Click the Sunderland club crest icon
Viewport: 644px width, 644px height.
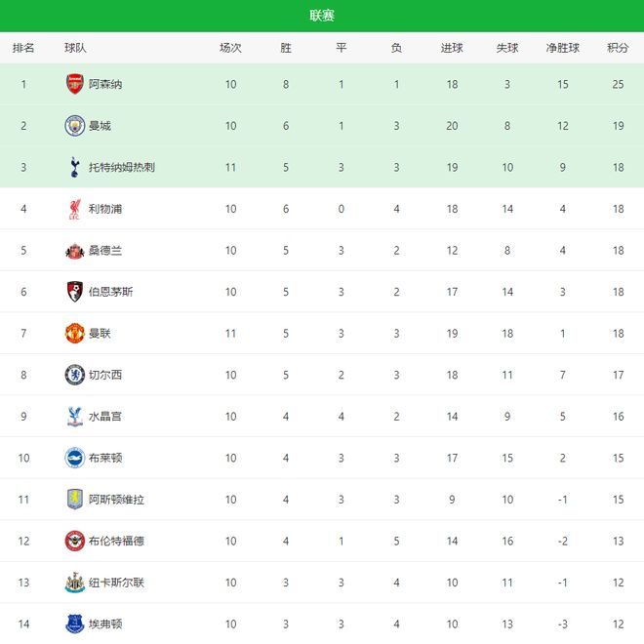74,251
